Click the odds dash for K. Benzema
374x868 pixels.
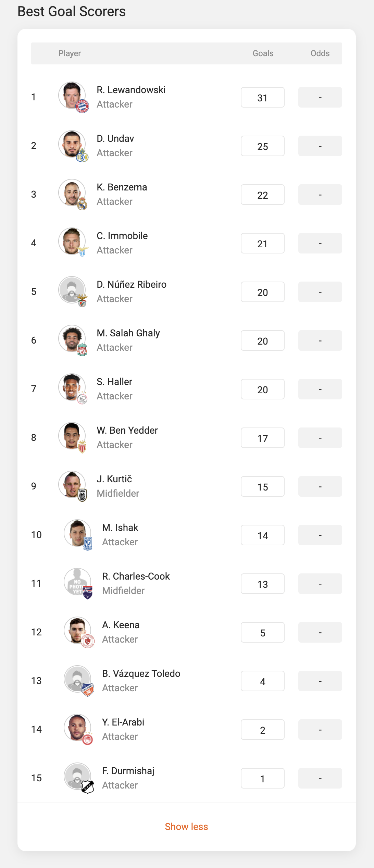(320, 195)
